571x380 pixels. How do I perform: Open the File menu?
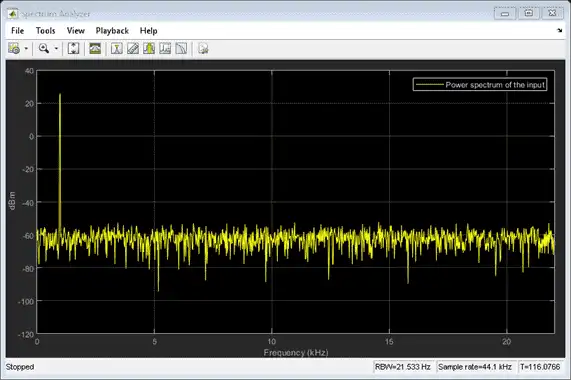pos(17,31)
